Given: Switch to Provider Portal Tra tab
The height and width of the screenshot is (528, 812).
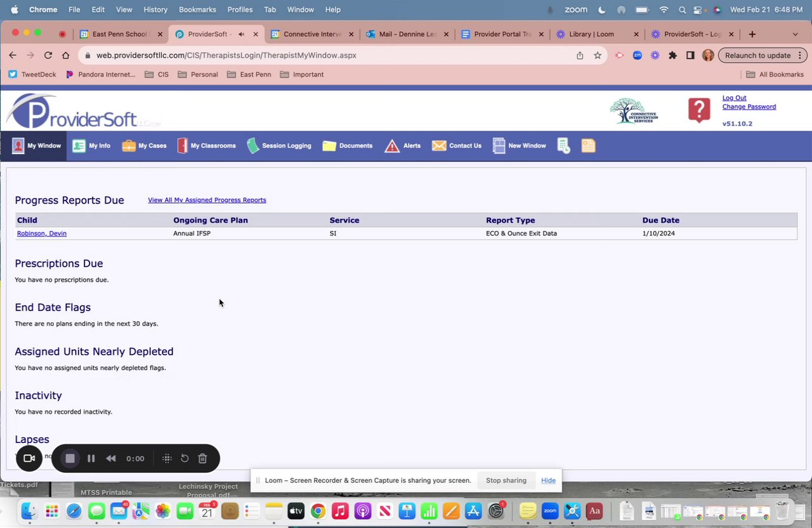Looking at the screenshot, I should (x=502, y=34).
